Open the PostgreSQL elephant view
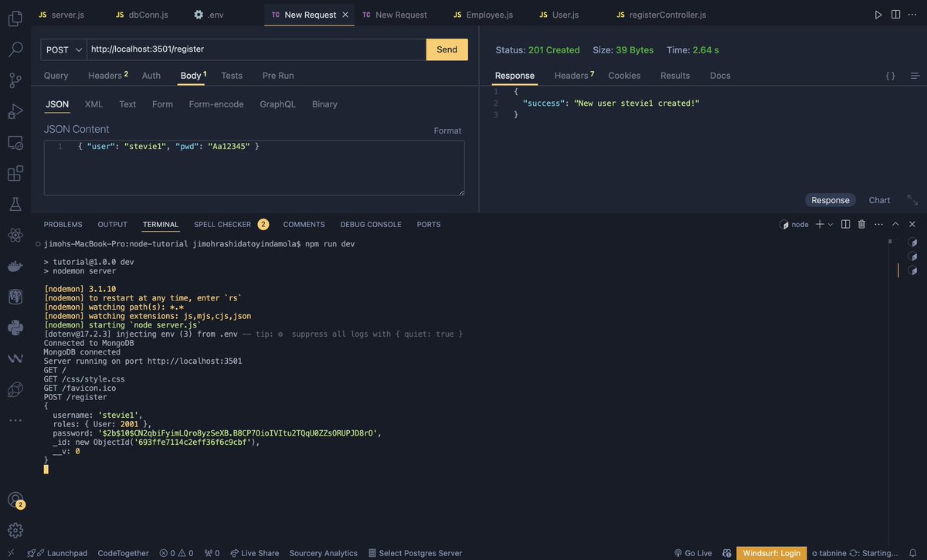 (15, 297)
